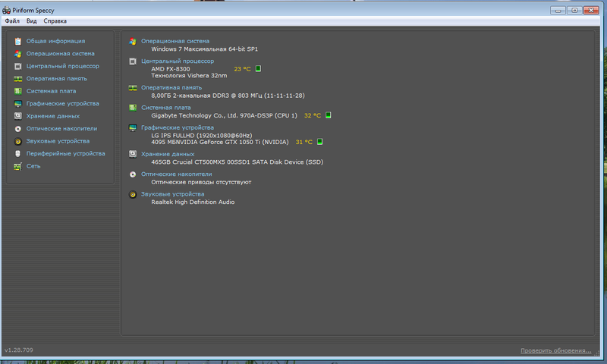Click Технология Vishera 32nm text
The height and width of the screenshot is (364, 607).
click(189, 75)
